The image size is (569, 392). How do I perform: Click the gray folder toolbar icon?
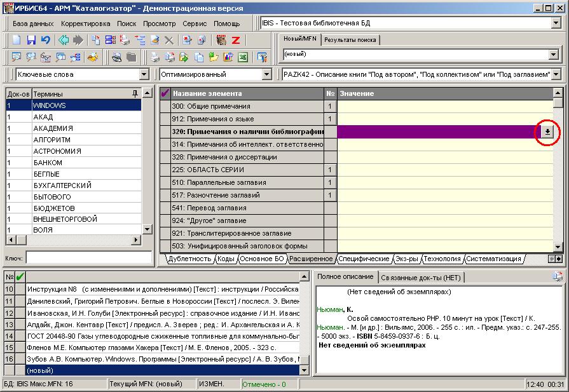131,57
